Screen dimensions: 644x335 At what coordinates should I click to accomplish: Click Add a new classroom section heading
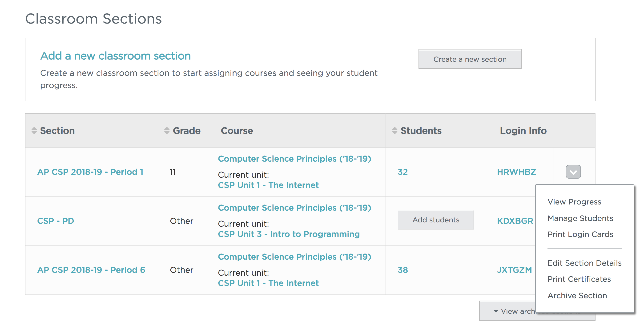115,56
